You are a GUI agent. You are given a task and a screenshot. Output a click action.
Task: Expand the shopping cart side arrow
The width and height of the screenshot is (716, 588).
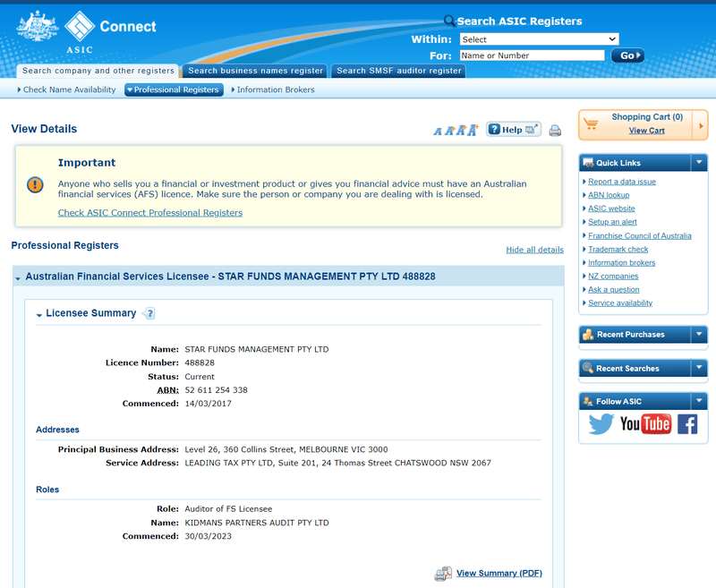pyautogui.click(x=701, y=124)
